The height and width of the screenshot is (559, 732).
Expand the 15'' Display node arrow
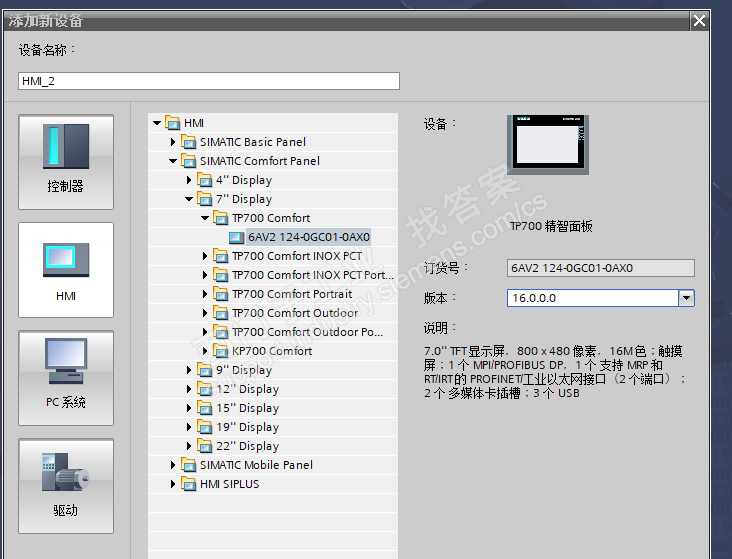click(189, 408)
